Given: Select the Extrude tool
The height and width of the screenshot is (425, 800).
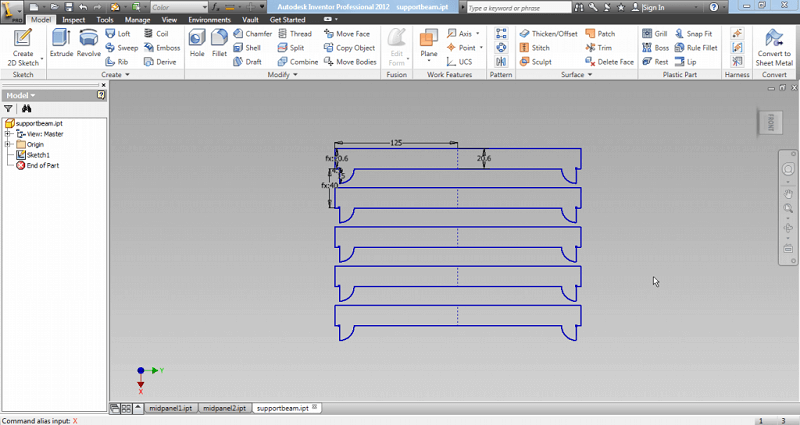Looking at the screenshot, I should pos(61,43).
